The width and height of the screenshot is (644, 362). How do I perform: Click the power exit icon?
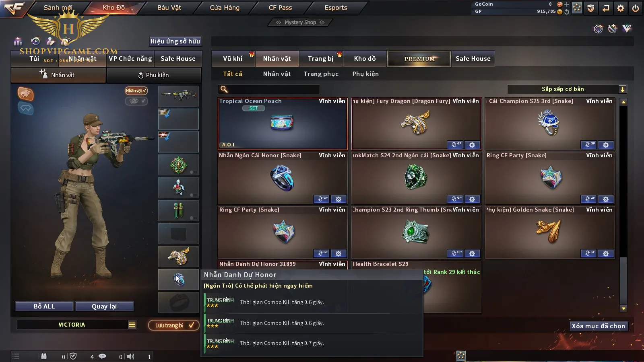pyautogui.click(x=636, y=8)
